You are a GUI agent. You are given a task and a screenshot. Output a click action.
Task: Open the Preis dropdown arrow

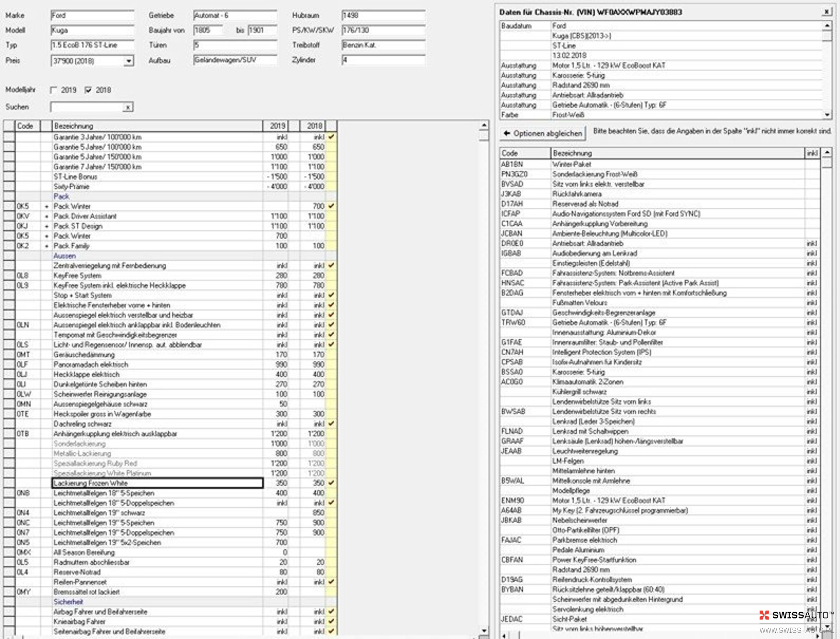[x=129, y=61]
